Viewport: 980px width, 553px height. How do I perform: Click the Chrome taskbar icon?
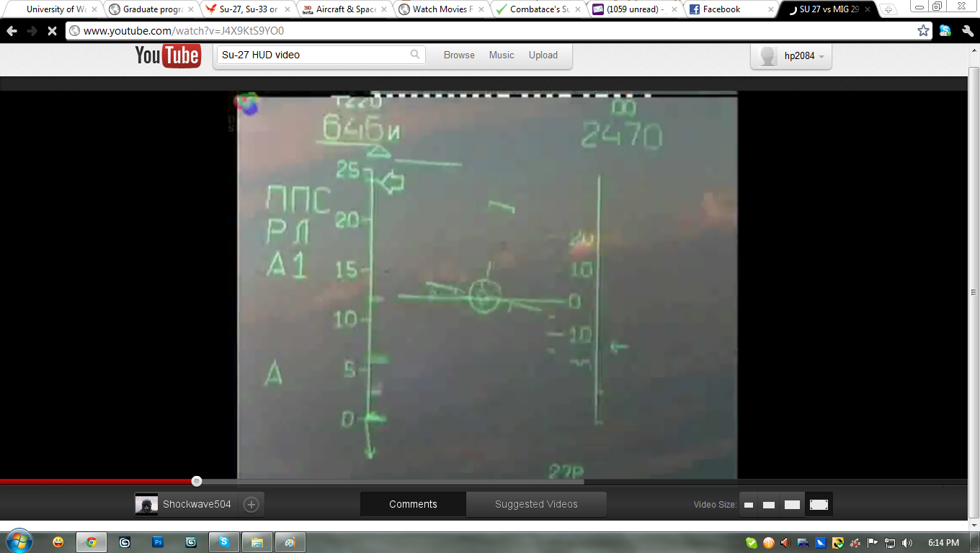coord(92,542)
